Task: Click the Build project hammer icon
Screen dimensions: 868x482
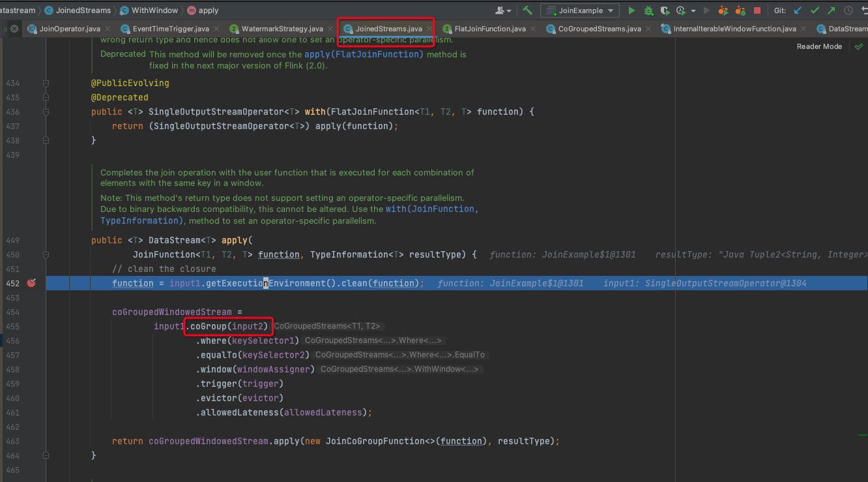Action: coord(528,10)
